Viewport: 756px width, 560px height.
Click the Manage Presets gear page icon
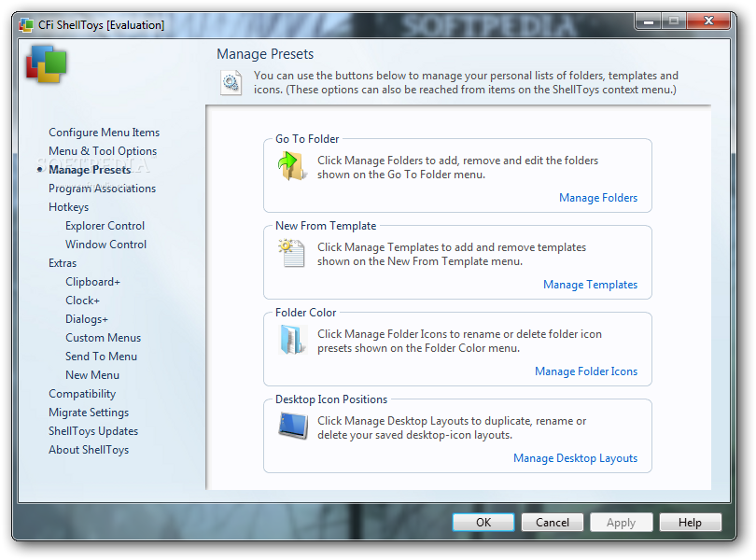point(231,82)
